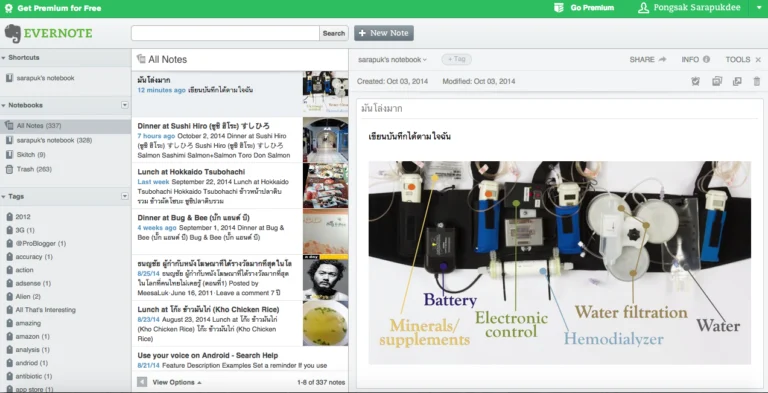Open the Notebooks header dropdown button

coord(124,105)
